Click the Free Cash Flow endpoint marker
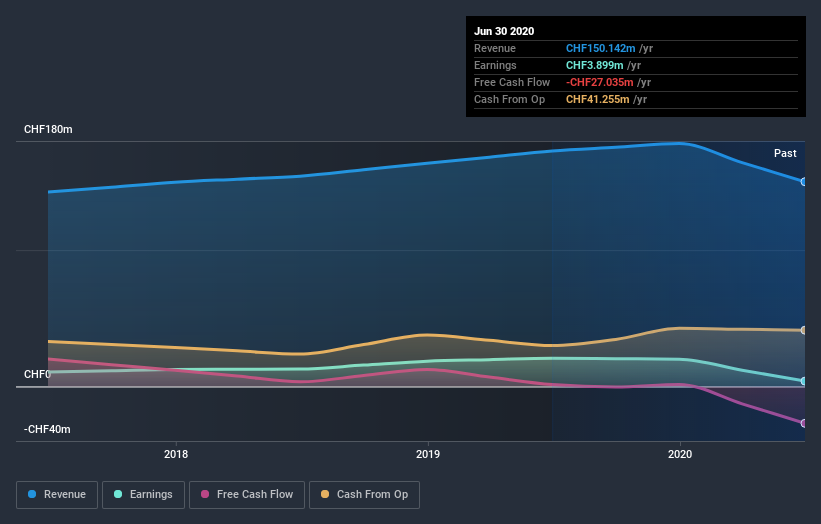The width and height of the screenshot is (821, 524). (x=804, y=423)
